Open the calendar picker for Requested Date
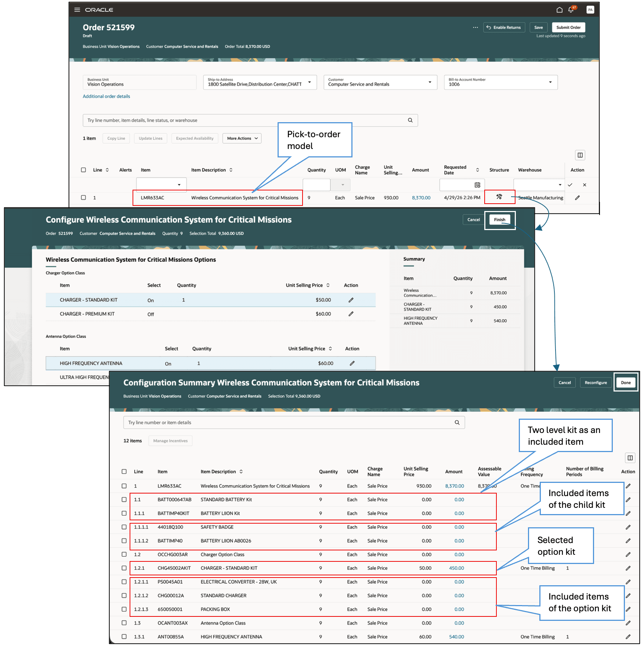Viewport: 644px width, 648px height. point(477,185)
